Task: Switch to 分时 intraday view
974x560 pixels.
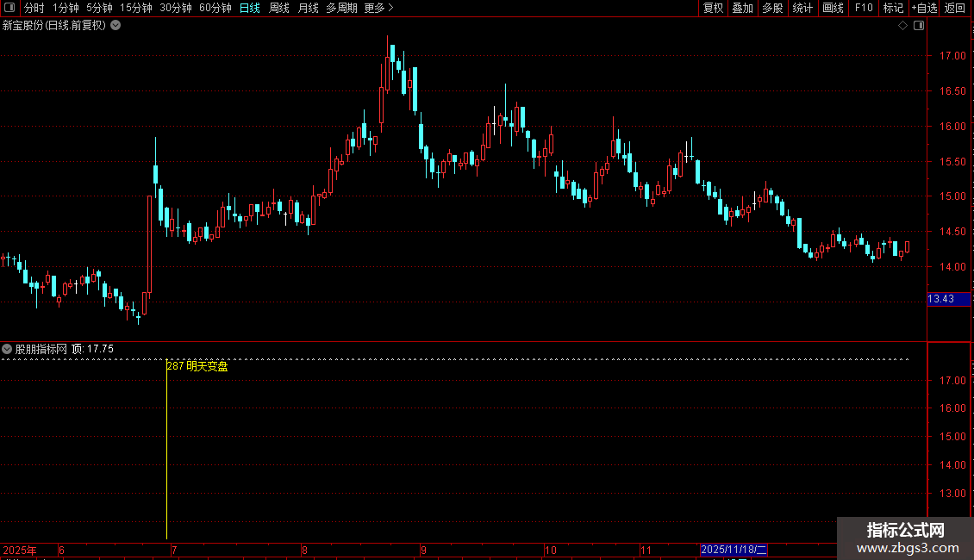Action: pos(34,8)
